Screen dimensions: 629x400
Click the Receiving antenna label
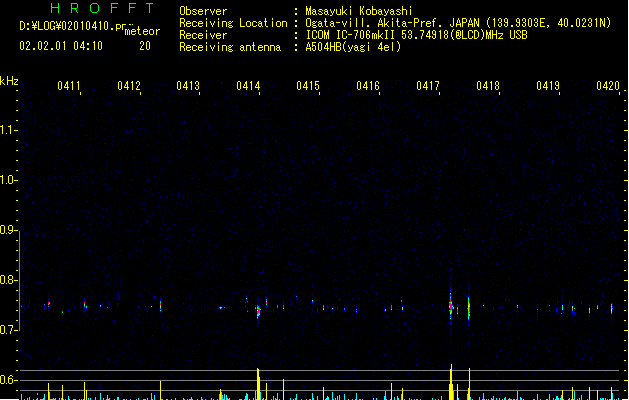(x=230, y=47)
